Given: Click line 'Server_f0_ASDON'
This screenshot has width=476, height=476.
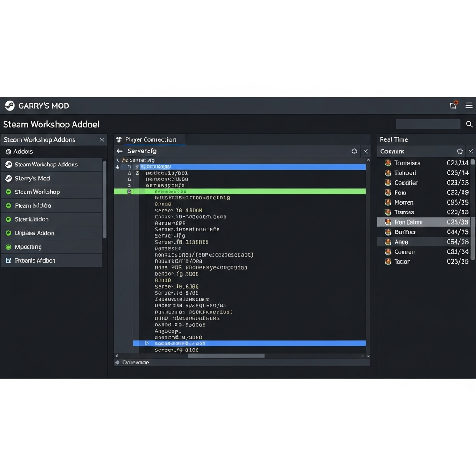Looking at the screenshot, I should click(178, 211).
